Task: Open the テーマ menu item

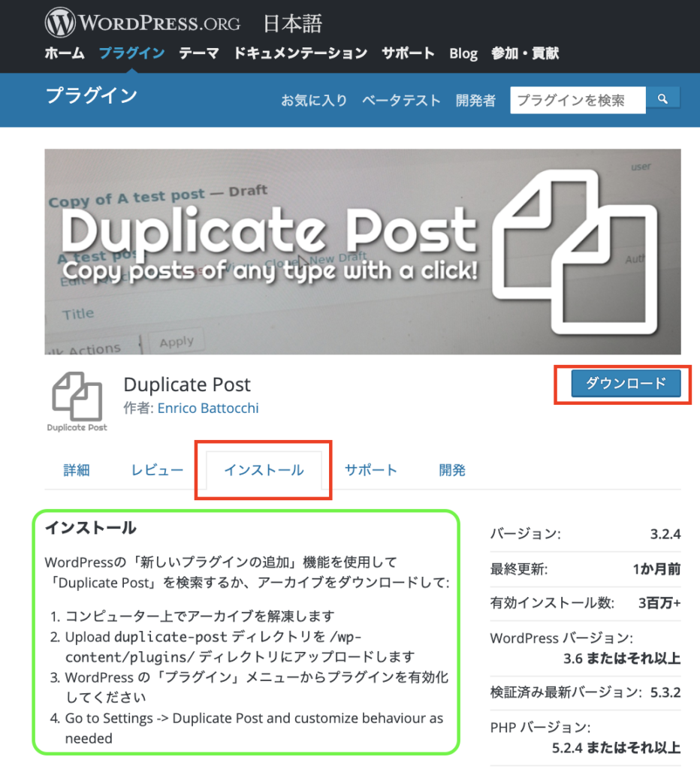Action: [x=199, y=53]
